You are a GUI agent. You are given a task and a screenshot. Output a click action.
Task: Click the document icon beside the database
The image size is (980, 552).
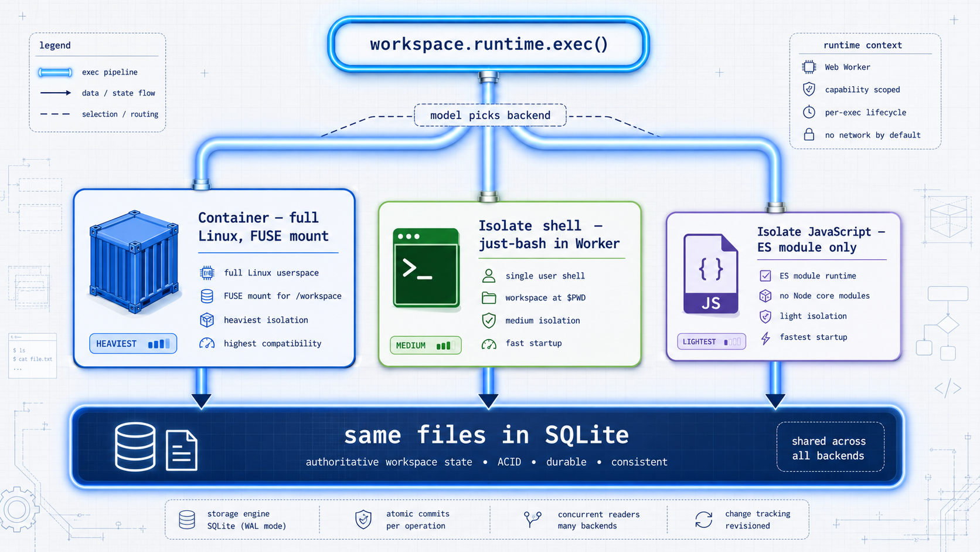182,451
